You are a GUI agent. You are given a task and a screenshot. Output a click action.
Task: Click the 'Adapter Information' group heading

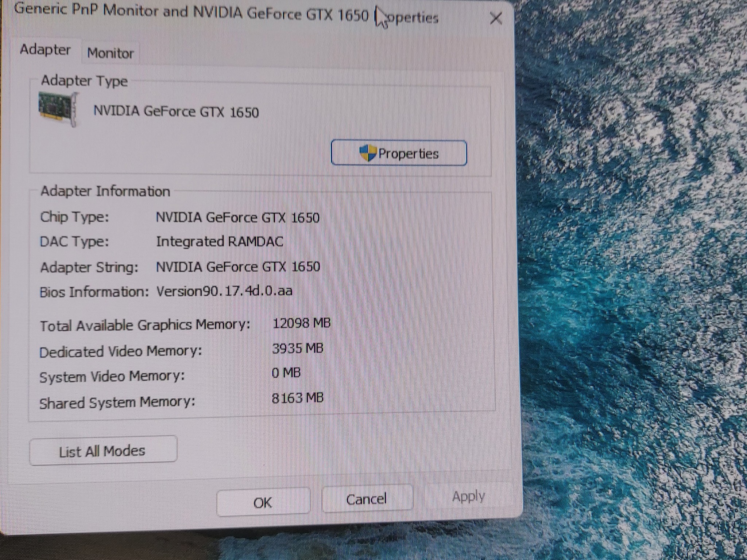pos(105,191)
